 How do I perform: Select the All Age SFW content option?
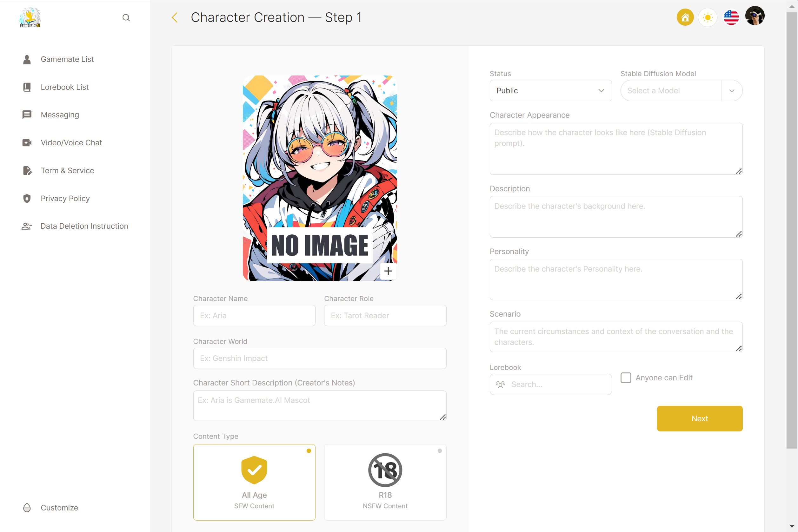(254, 482)
